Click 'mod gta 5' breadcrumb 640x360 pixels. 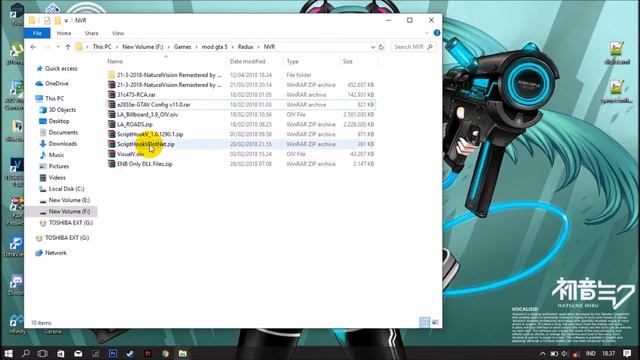[x=214, y=47]
